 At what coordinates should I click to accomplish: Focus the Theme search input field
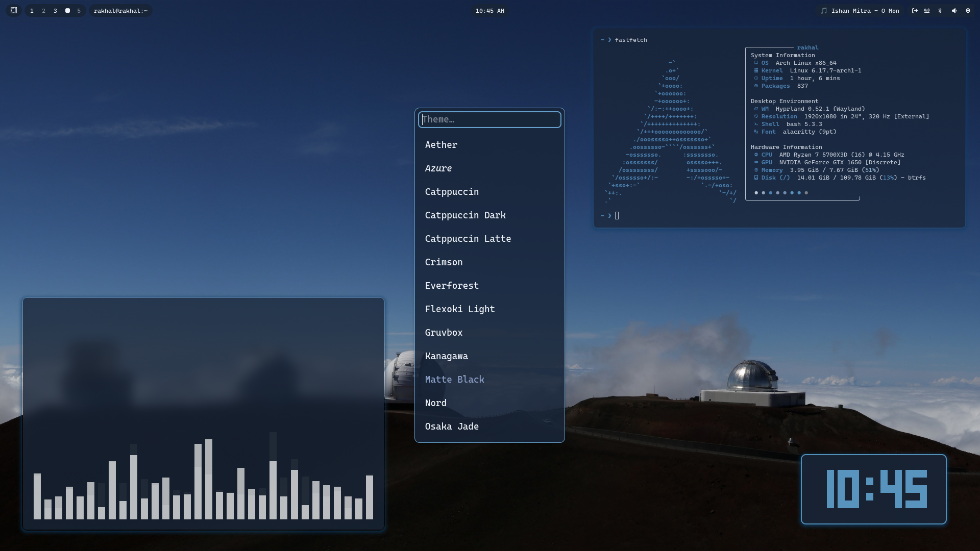489,119
